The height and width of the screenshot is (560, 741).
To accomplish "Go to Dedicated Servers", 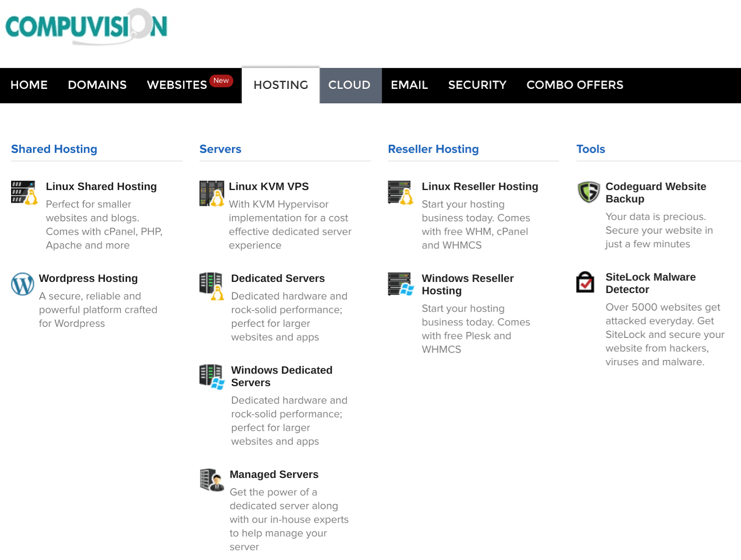I will click(278, 279).
